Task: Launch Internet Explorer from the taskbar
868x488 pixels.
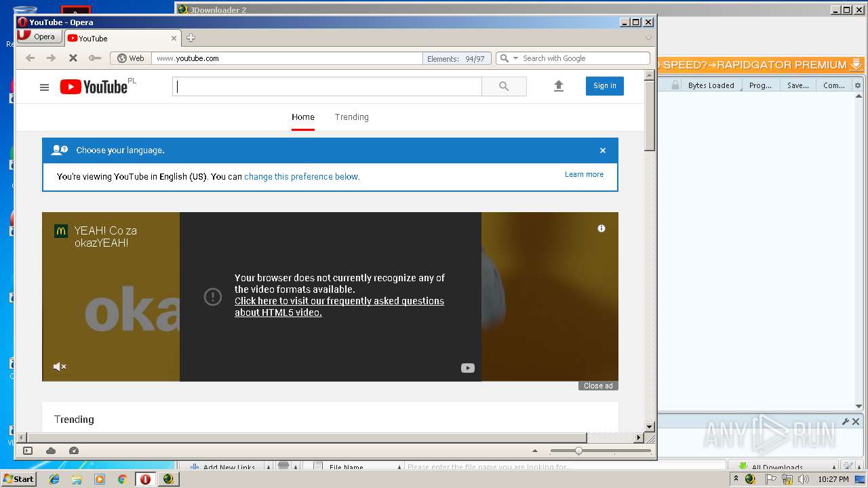Action: click(x=54, y=479)
